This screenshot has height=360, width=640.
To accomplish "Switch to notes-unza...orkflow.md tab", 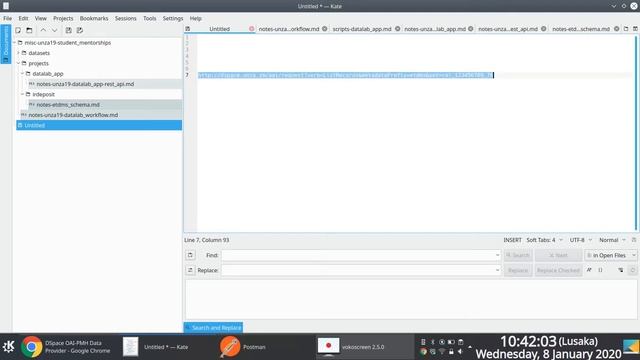I will [289, 29].
